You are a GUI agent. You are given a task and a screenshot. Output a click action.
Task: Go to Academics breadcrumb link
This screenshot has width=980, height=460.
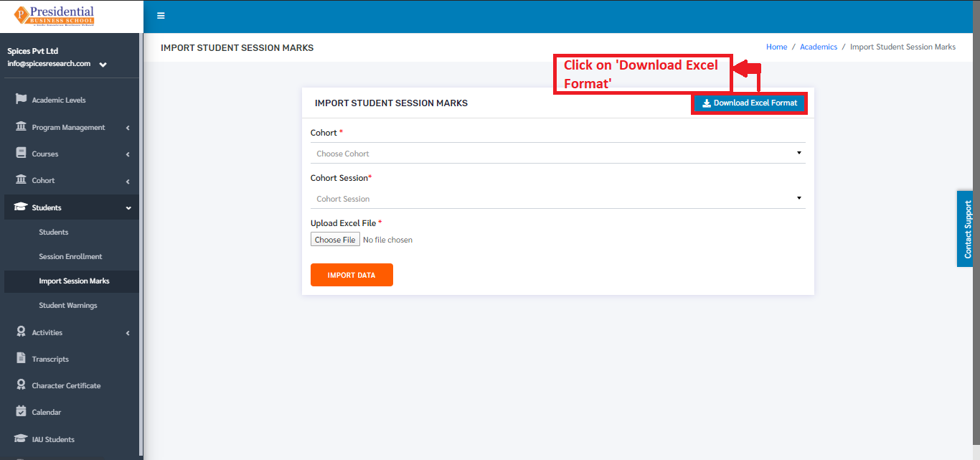pyautogui.click(x=819, y=47)
